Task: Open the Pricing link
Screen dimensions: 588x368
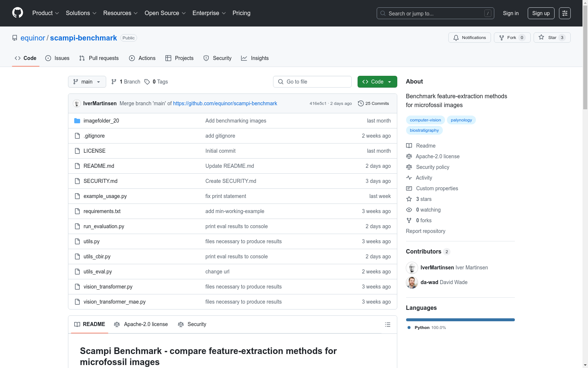Action: point(241,13)
